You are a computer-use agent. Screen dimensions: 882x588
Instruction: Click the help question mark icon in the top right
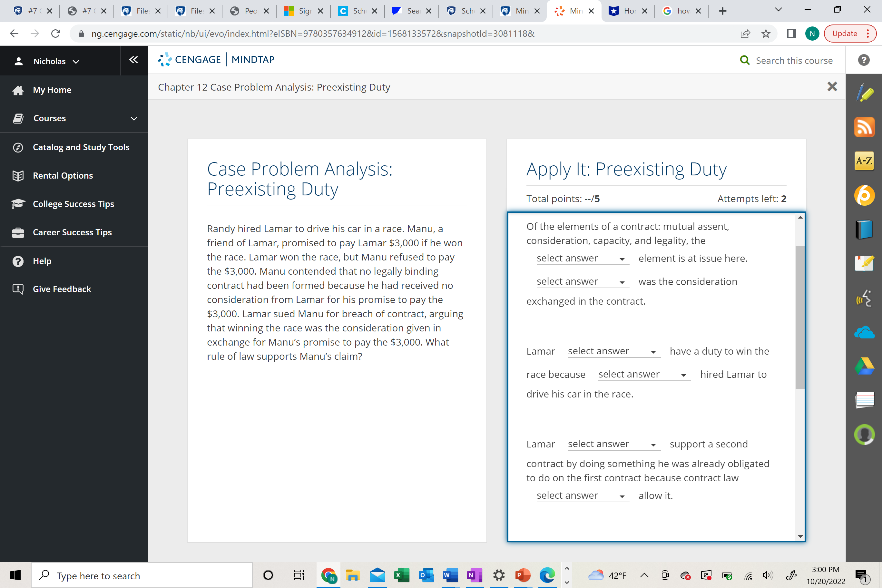864,60
